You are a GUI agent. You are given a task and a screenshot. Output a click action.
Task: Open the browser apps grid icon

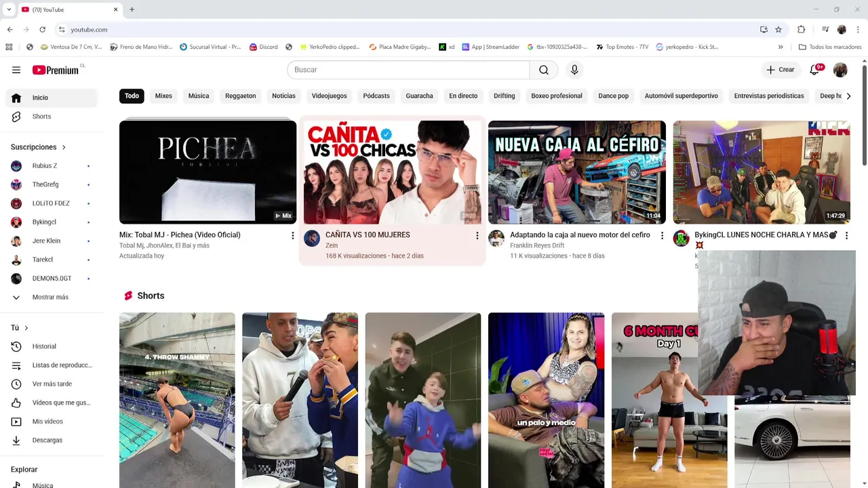(9, 47)
